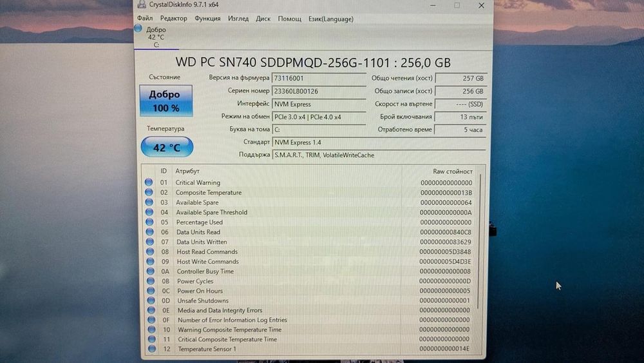Click the firmware version field 73116001
This screenshot has height=363, width=644.
(319, 78)
